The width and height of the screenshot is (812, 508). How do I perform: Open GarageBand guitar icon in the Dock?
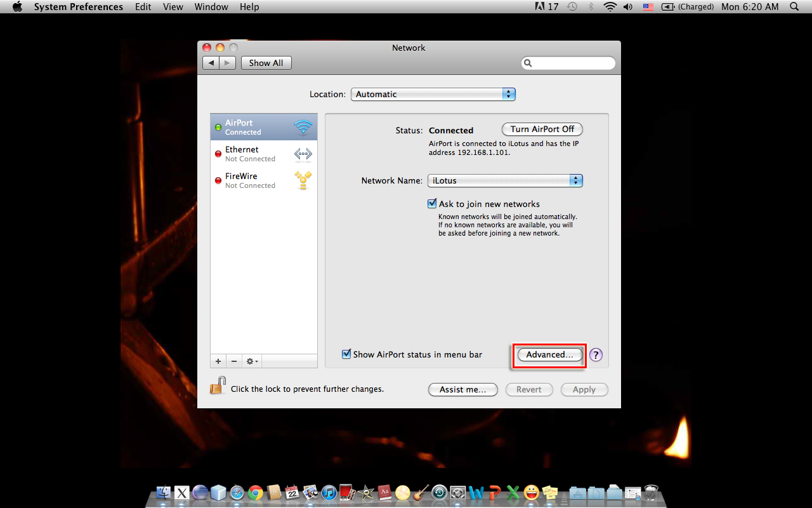click(421, 493)
